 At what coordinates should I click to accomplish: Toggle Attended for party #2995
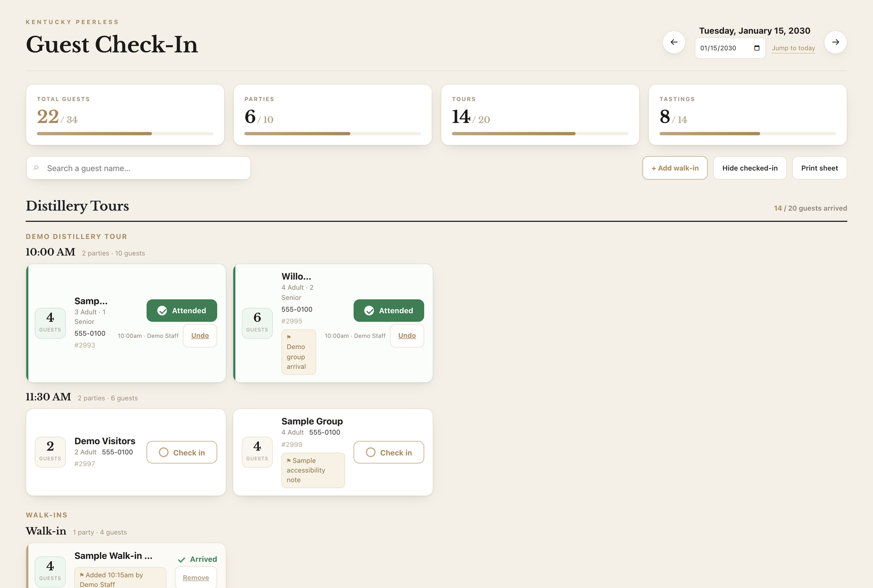(x=389, y=311)
